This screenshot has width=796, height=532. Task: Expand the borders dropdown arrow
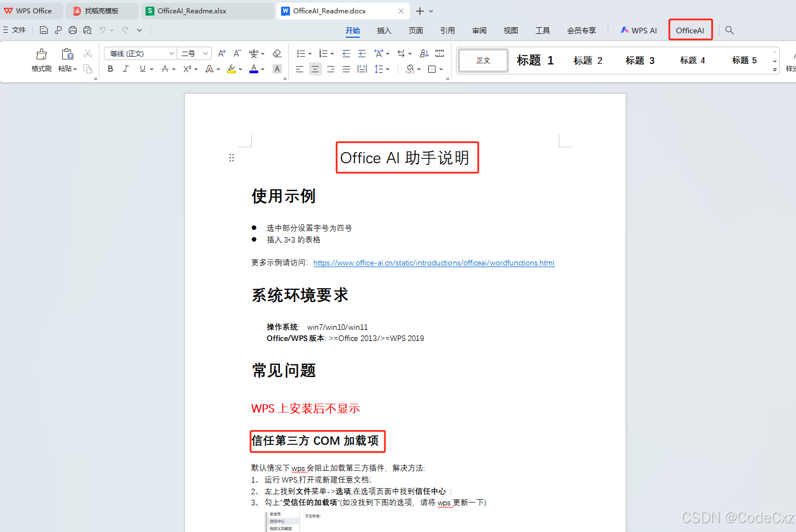pyautogui.click(x=441, y=69)
